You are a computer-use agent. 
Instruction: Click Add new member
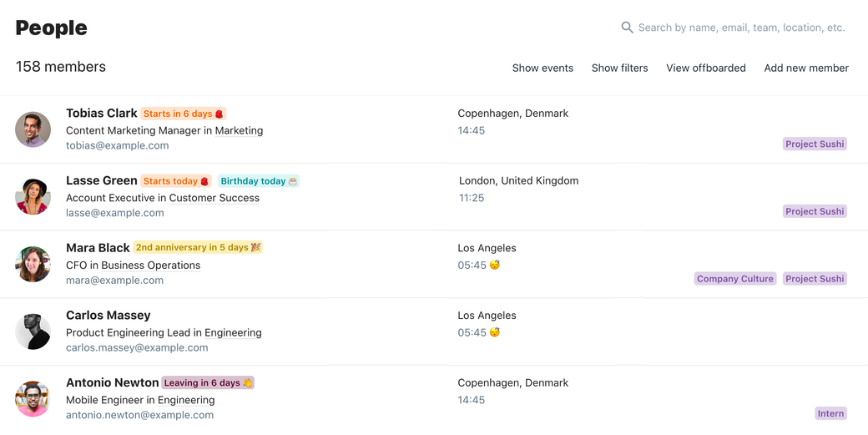click(806, 68)
